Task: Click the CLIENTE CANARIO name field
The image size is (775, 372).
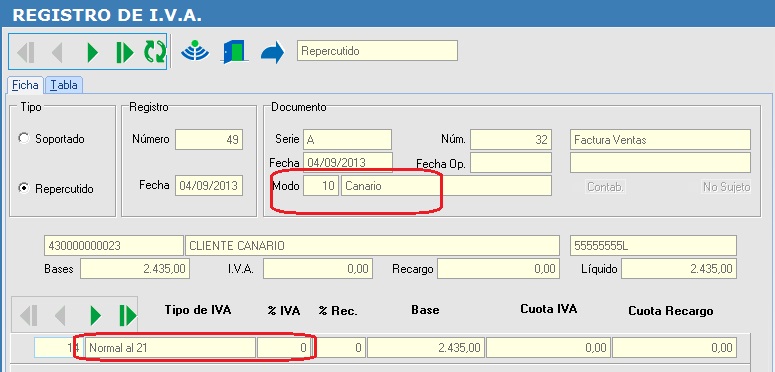Action: click(x=372, y=246)
